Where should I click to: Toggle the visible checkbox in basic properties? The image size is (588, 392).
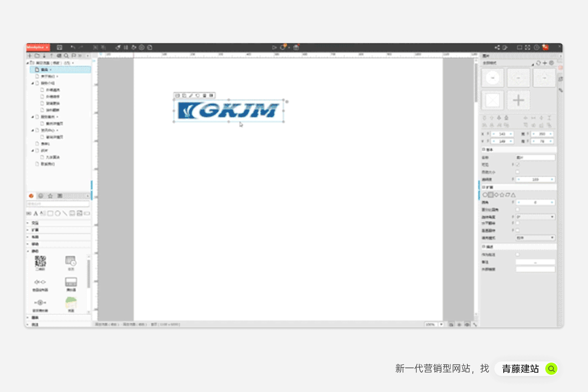click(x=517, y=165)
